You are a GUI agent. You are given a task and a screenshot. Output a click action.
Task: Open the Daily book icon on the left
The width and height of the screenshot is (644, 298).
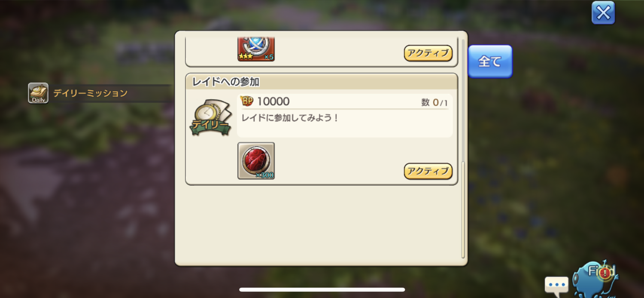pyautogui.click(x=38, y=93)
